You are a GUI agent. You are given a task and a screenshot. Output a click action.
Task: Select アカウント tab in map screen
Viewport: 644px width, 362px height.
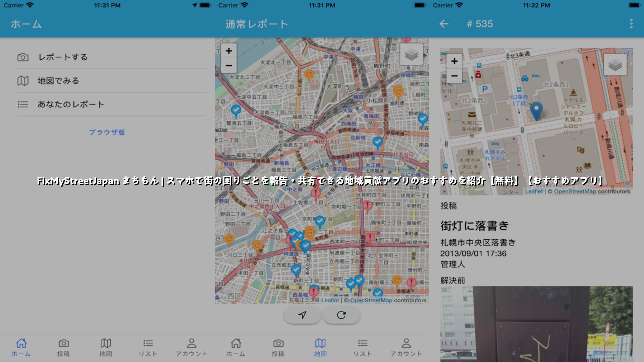[406, 347]
